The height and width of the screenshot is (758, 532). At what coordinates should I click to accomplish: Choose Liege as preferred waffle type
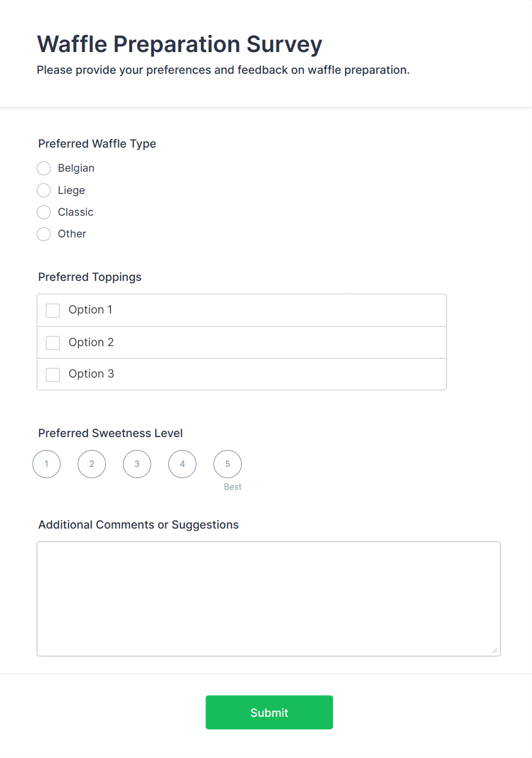[44, 190]
